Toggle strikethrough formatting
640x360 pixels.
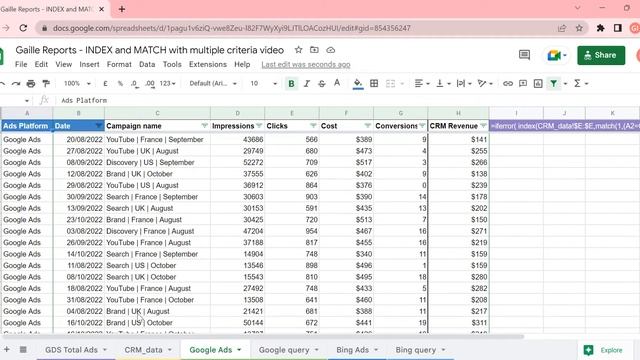pos(322,84)
